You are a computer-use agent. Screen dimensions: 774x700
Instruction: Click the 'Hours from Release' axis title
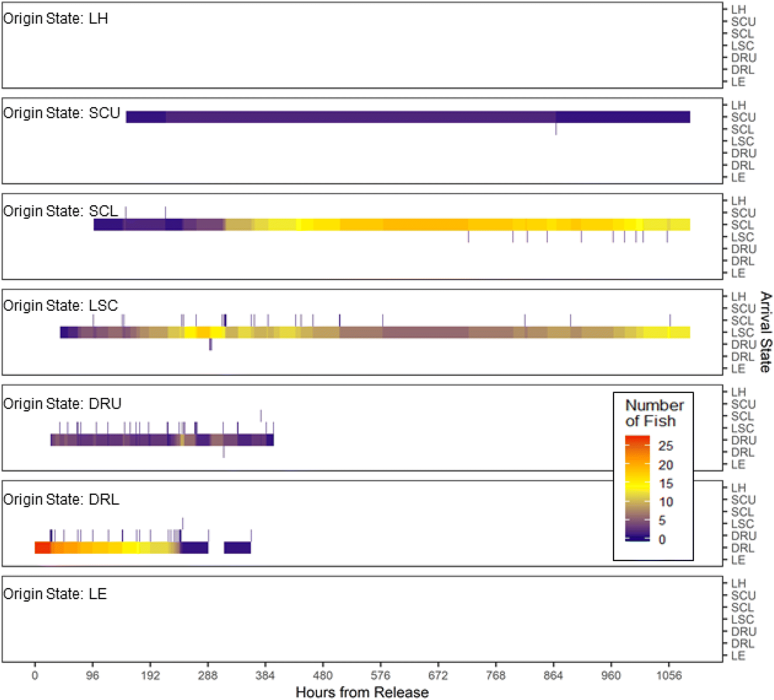pos(362,692)
